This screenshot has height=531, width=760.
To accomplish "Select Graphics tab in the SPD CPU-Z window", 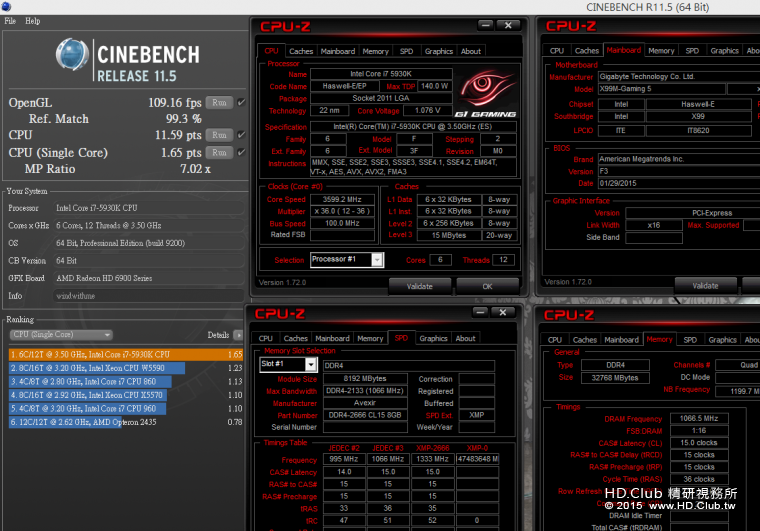I will 433,339.
